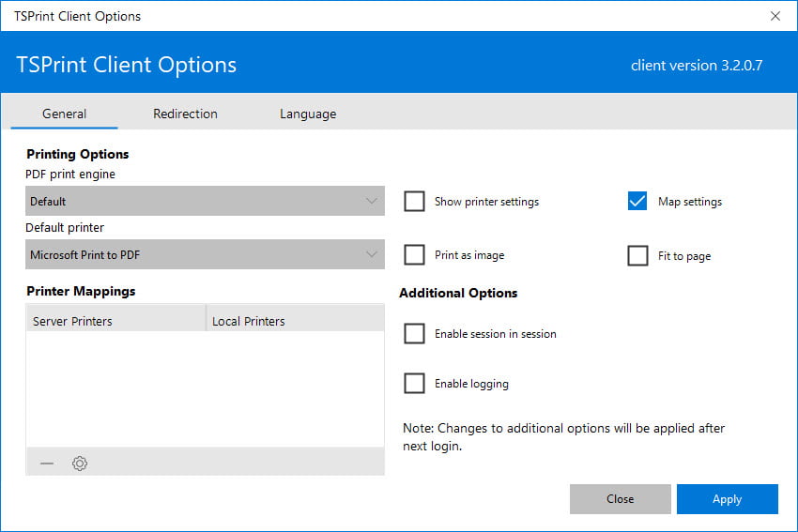Toggle Enable session in session checkbox

point(414,334)
